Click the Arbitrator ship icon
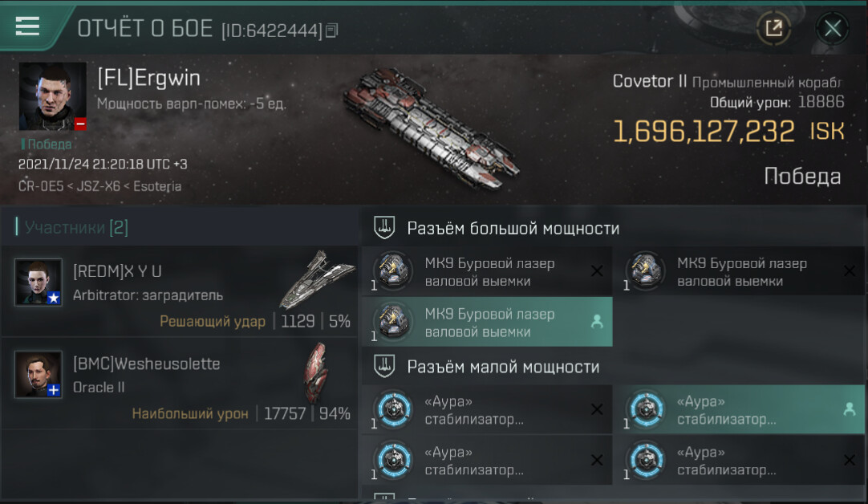The height and width of the screenshot is (504, 868). [317, 280]
